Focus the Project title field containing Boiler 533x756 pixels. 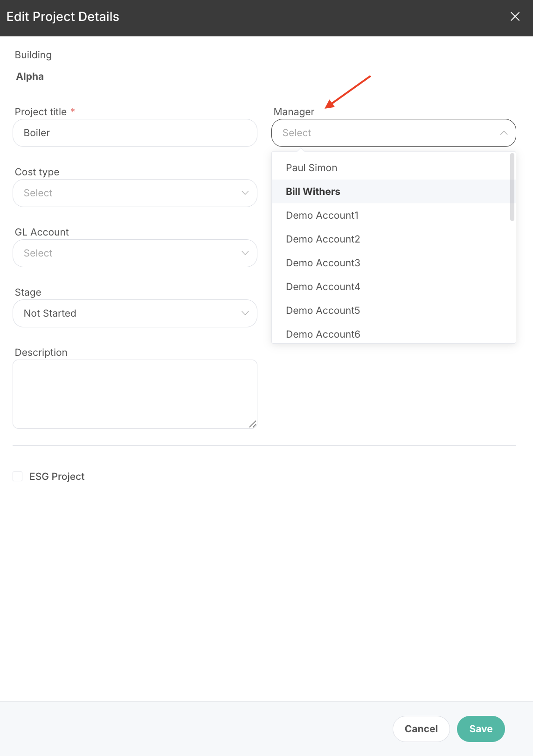pos(135,133)
